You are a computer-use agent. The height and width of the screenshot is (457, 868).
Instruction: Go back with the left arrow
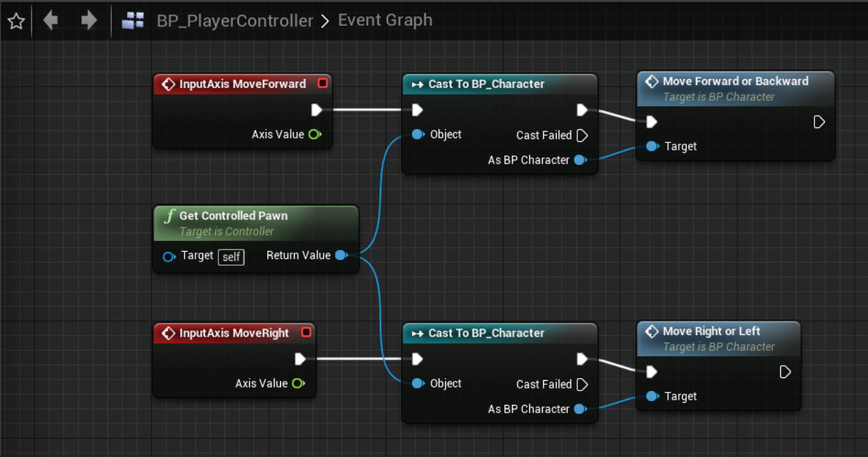pyautogui.click(x=51, y=21)
